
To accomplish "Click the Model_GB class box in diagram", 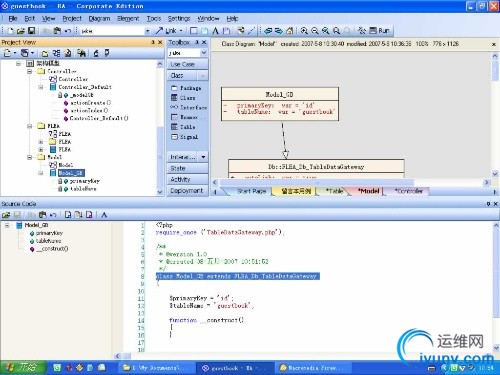I will 280,104.
